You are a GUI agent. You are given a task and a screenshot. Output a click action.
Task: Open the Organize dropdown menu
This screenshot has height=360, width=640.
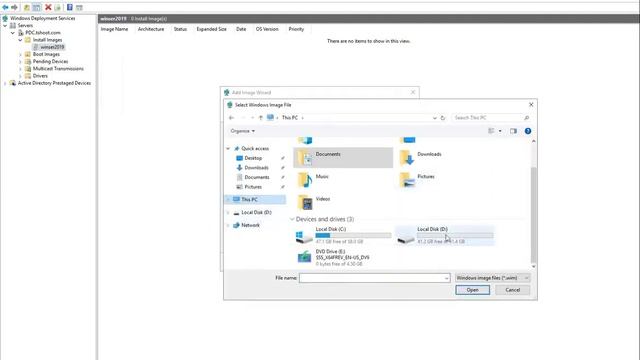242,131
